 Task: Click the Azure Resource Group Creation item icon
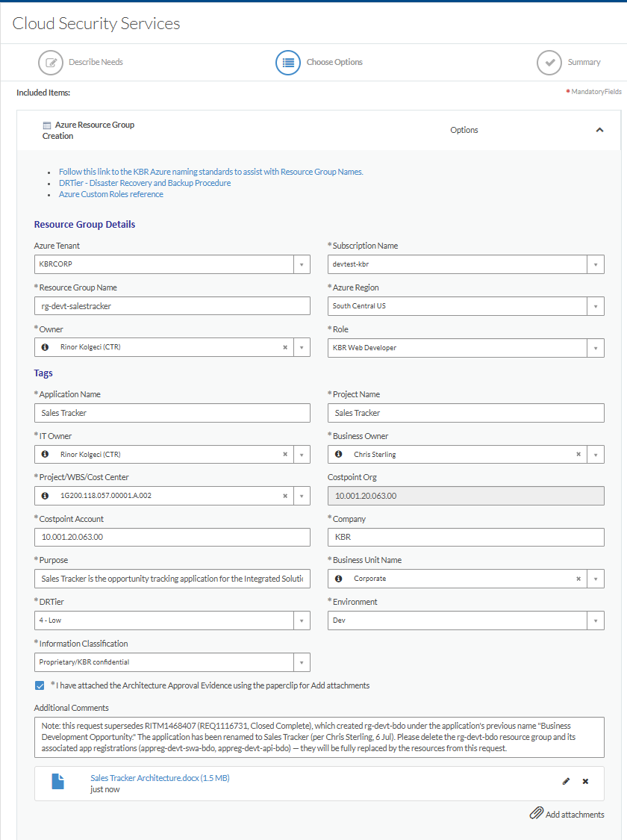[47, 125]
